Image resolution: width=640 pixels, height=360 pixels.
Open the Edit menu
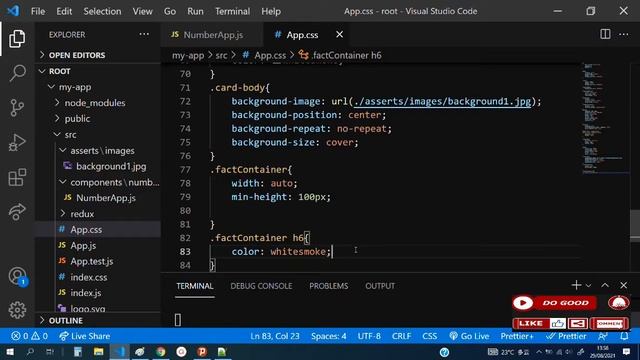pyautogui.click(x=64, y=11)
